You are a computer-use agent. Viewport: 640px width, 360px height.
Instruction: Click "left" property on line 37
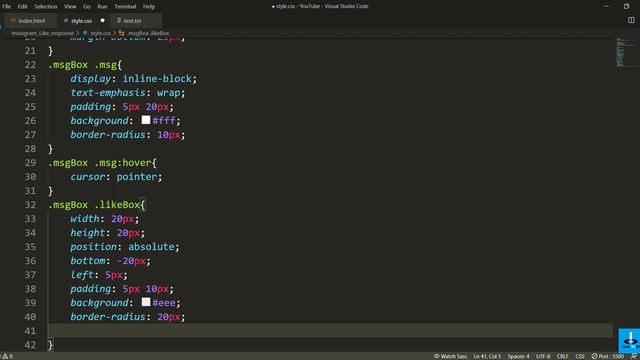click(82, 275)
